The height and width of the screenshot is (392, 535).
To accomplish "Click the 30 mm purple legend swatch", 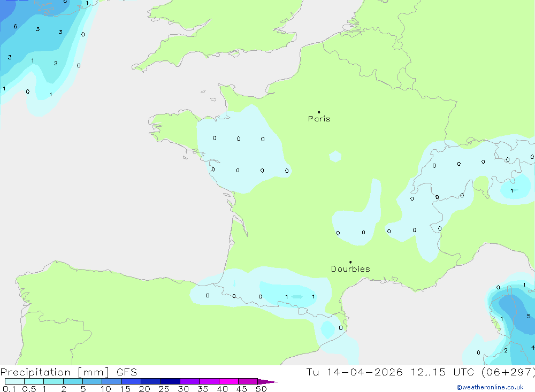I will tap(189, 381).
